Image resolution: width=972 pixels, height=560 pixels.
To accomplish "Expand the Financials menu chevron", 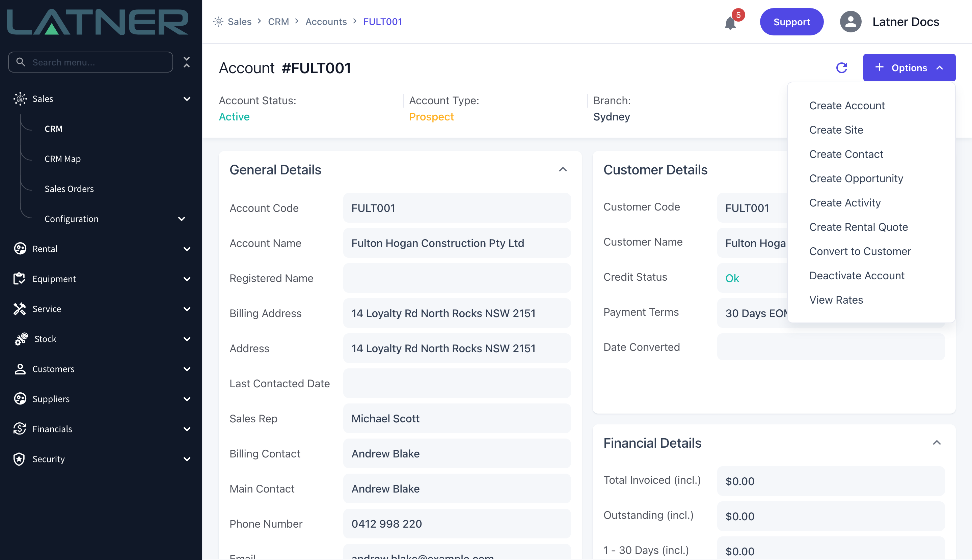I will coord(187,429).
